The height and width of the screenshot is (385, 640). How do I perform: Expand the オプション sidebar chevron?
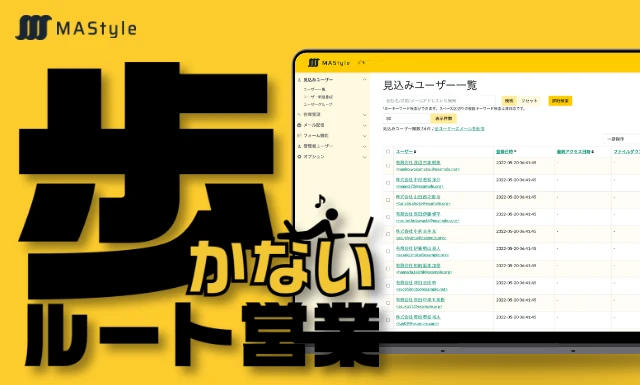(x=364, y=157)
